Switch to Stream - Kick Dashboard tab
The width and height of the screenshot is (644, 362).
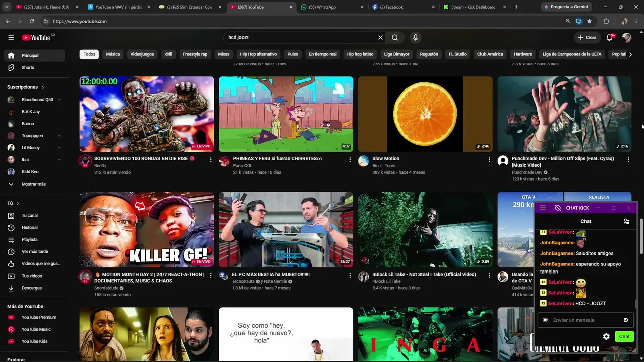coord(474,7)
